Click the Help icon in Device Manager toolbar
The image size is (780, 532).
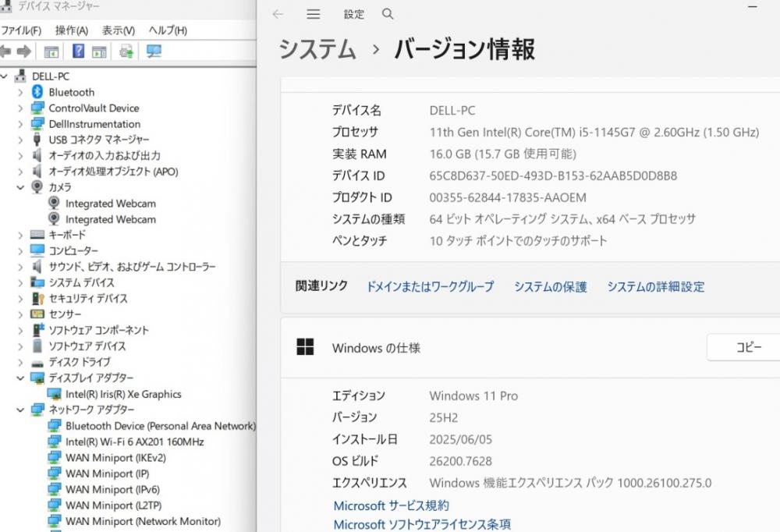pyautogui.click(x=78, y=51)
